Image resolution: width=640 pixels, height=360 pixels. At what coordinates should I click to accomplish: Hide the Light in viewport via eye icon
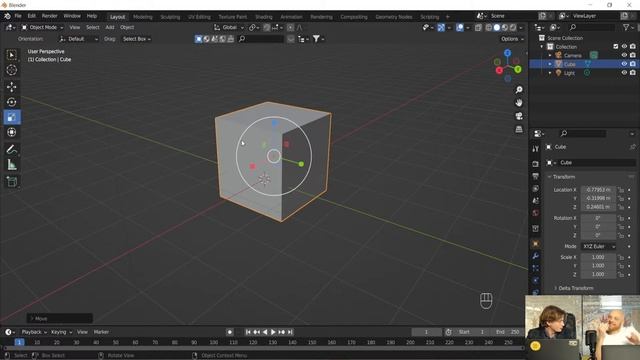point(624,73)
